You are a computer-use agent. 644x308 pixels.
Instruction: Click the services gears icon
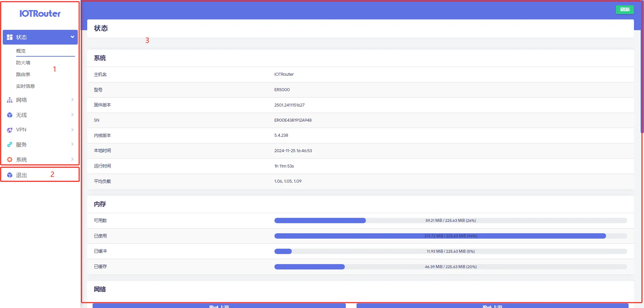[x=10, y=145]
